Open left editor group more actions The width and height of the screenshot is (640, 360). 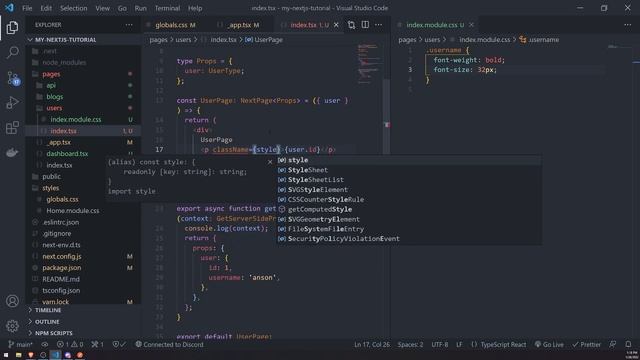(x=379, y=25)
